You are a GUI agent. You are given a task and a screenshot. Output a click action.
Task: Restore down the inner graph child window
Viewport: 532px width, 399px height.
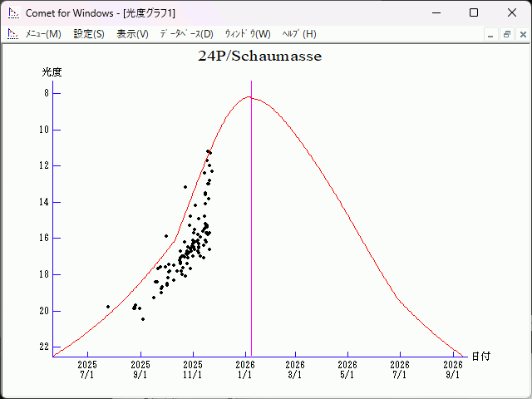coord(506,34)
